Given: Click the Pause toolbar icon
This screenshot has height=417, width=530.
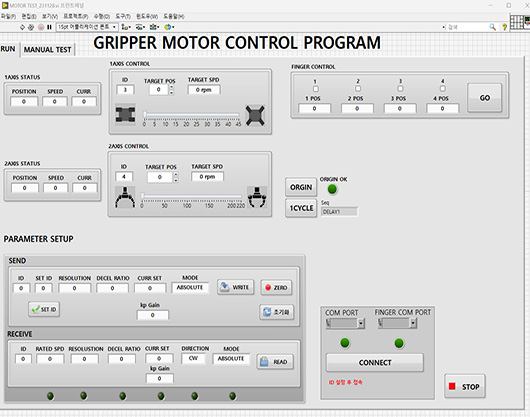Looking at the screenshot, I should pos(49,27).
